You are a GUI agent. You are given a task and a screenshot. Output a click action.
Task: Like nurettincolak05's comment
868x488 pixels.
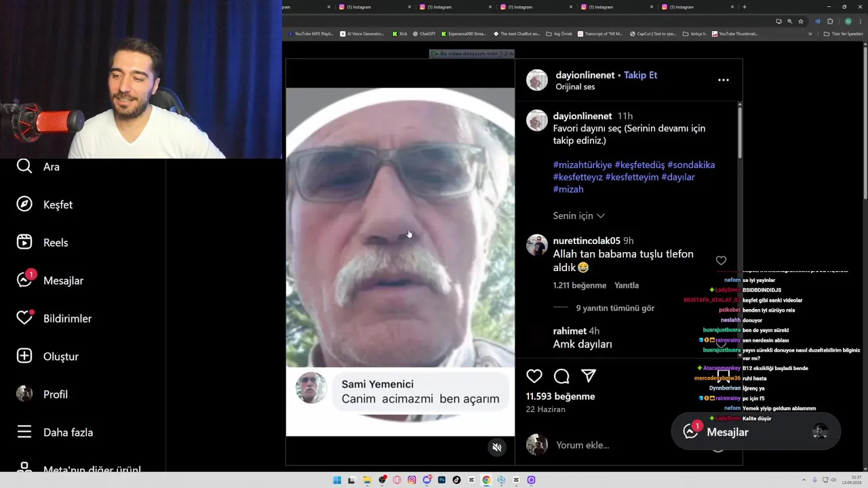(721, 261)
